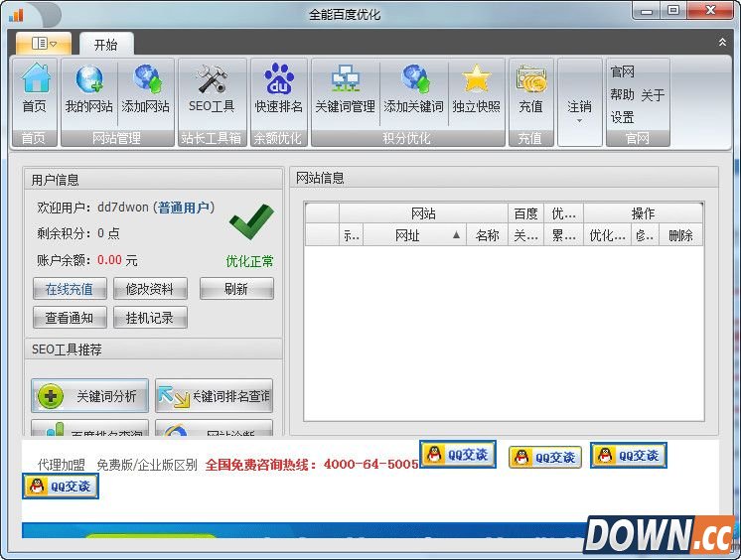741x560 pixels.
Task: Click the 刷新 button
Action: pos(236,289)
